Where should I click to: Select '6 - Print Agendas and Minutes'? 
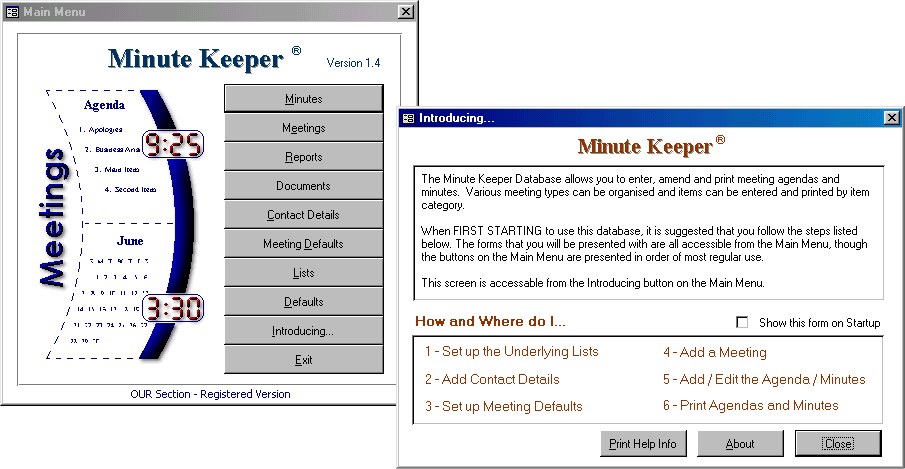click(750, 406)
